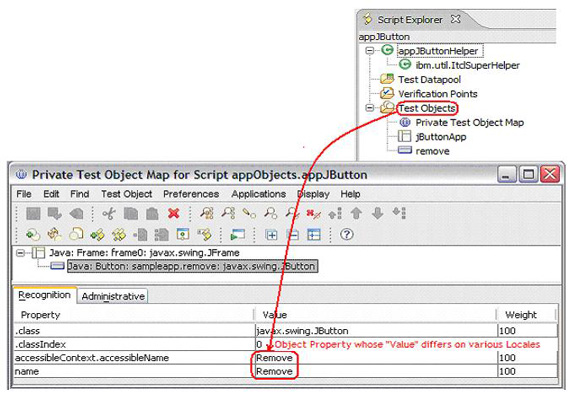The width and height of the screenshot is (572, 402).
Task: Select the Java Button sampleapp.remove tree item
Action: (191, 266)
